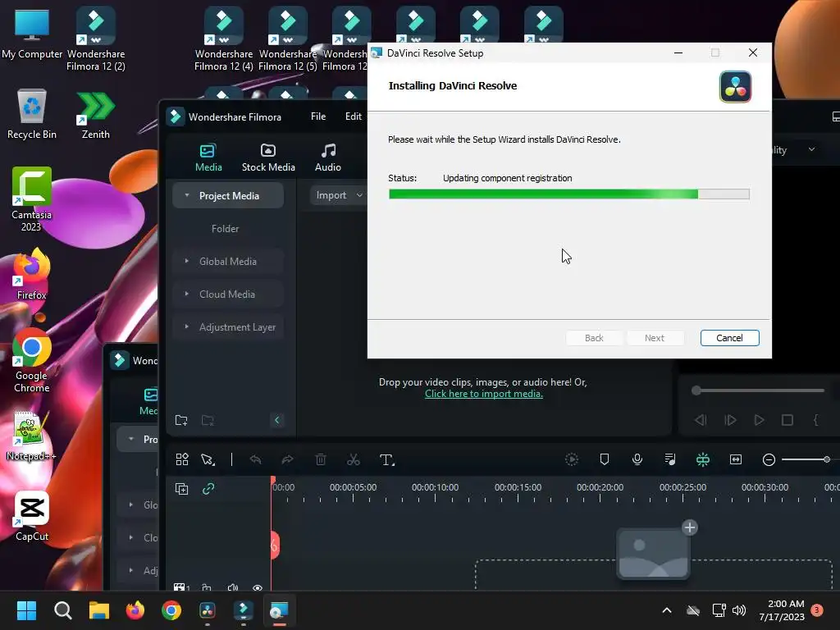Toggle timeline snapping icon
Viewport: 840px width, 630px height.
[702, 459]
